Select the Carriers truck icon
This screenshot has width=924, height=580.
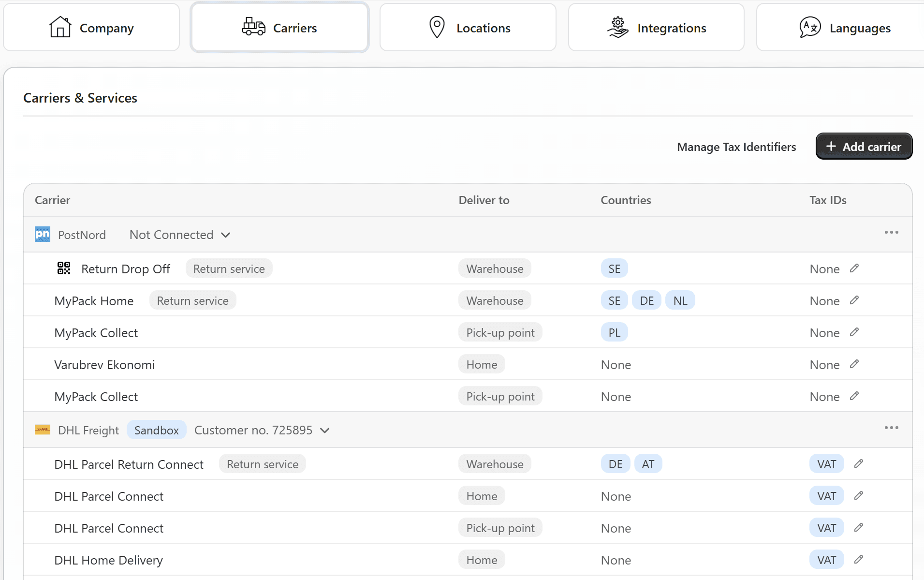[252, 27]
